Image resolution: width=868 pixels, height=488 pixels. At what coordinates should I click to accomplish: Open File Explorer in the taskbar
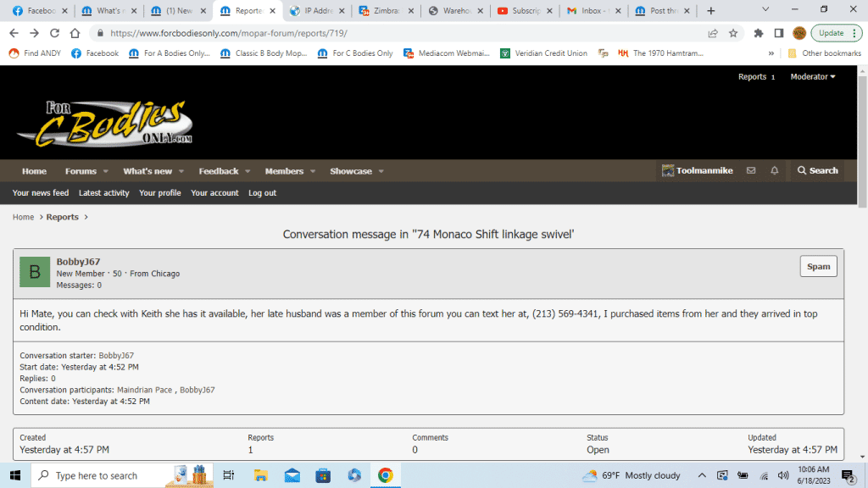coord(260,475)
